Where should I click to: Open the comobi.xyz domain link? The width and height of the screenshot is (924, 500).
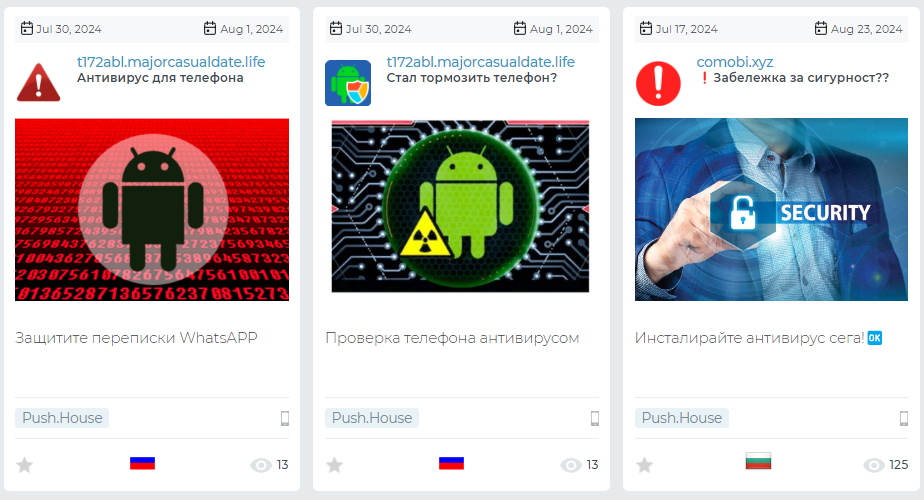coord(734,62)
